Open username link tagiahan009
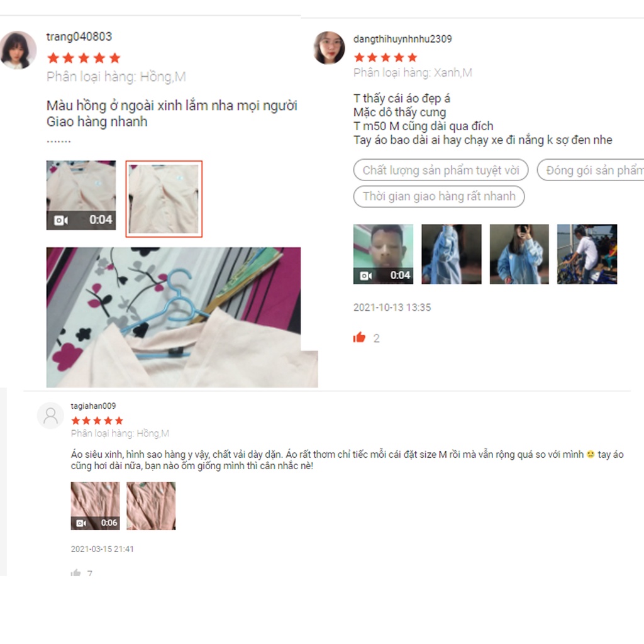This screenshot has height=644, width=644. (x=93, y=406)
